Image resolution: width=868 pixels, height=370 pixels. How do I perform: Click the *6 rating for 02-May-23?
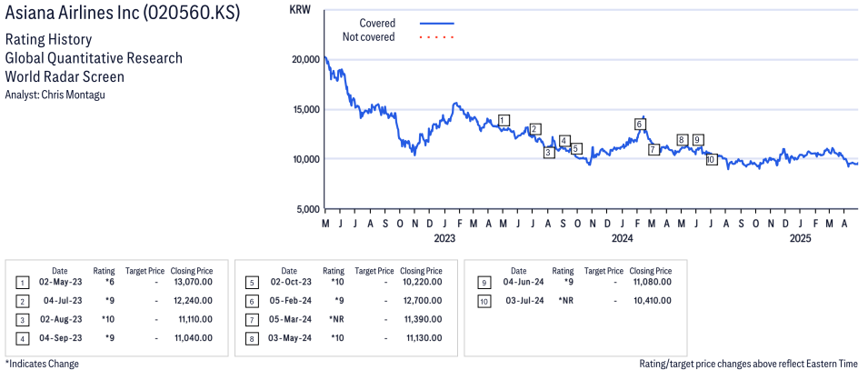point(110,283)
